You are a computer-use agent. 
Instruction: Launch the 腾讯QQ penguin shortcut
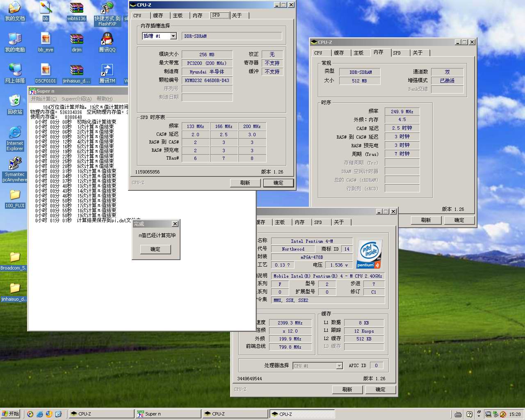tap(107, 42)
